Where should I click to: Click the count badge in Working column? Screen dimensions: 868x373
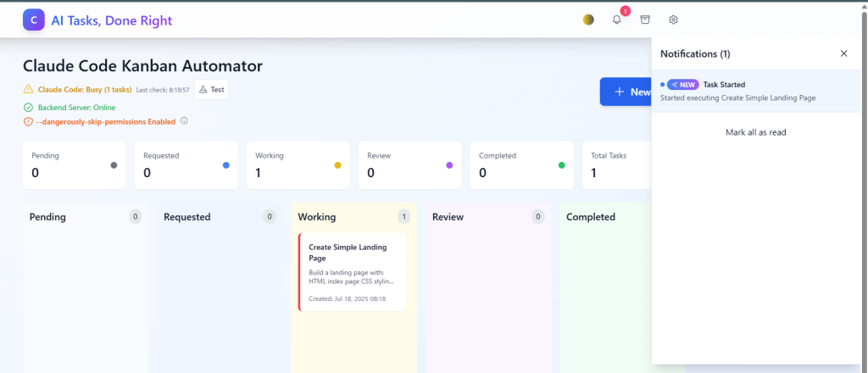[x=403, y=217]
